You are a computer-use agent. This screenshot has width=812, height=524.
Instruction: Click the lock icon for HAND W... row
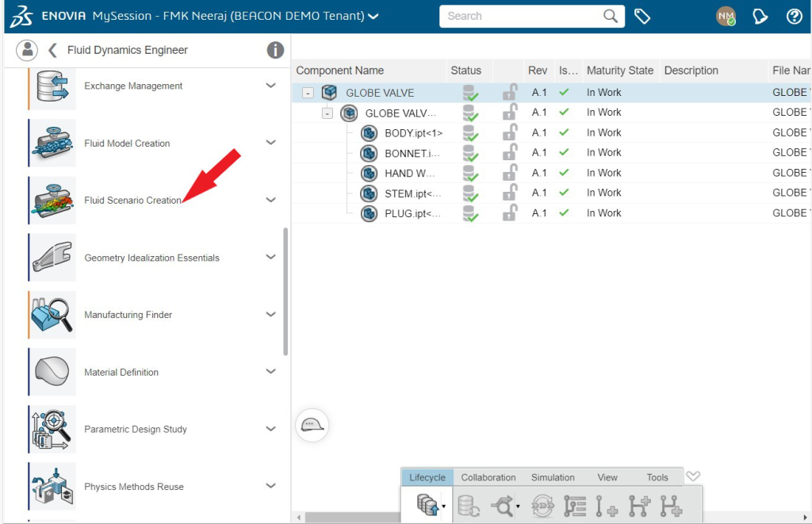tap(510, 173)
